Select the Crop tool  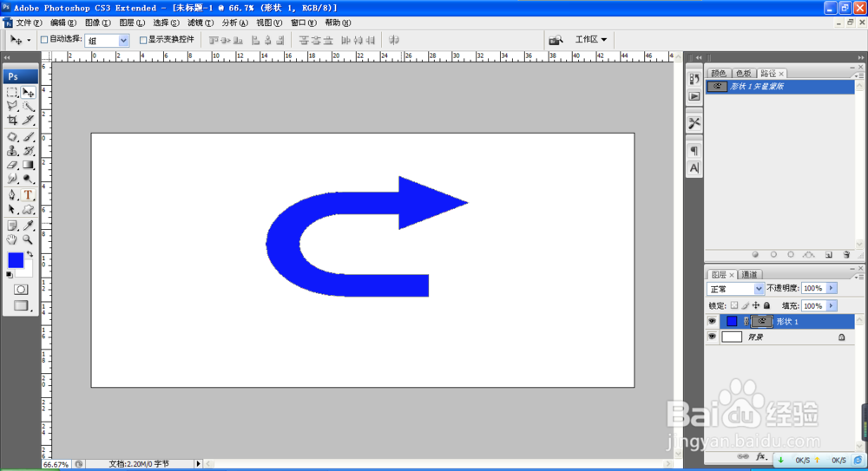click(12, 120)
